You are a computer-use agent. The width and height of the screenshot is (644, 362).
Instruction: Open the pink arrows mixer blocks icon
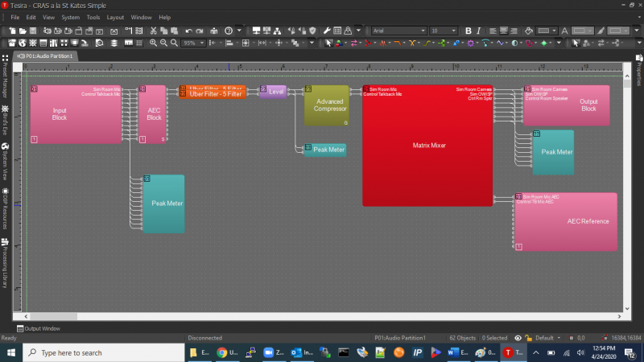[x=354, y=43]
